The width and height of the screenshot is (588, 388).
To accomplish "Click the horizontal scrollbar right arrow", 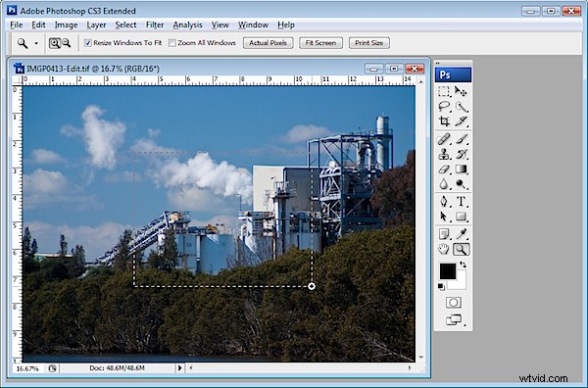I will tap(410, 368).
